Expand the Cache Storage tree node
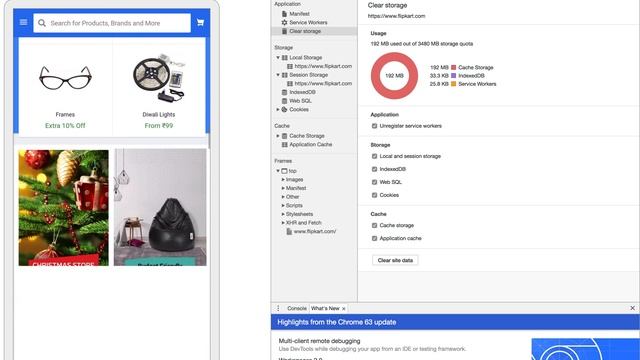This screenshot has width=640, height=360. (x=278, y=136)
